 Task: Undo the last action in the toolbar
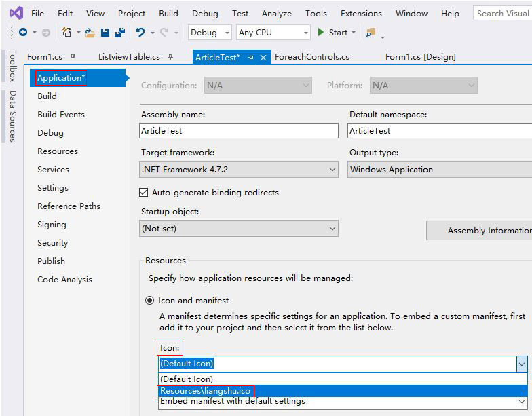tap(140, 33)
